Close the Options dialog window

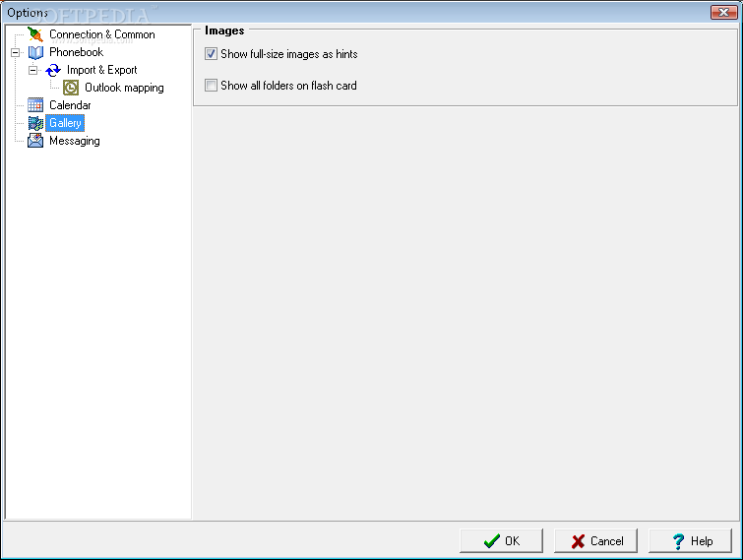tap(723, 12)
